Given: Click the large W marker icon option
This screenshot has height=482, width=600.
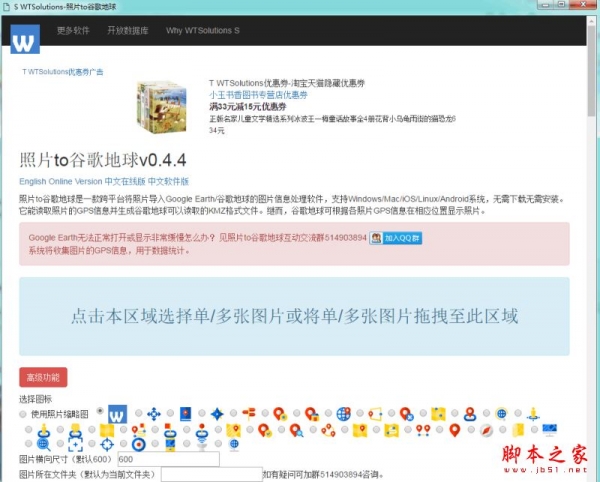Looking at the screenshot, I should (x=117, y=414).
